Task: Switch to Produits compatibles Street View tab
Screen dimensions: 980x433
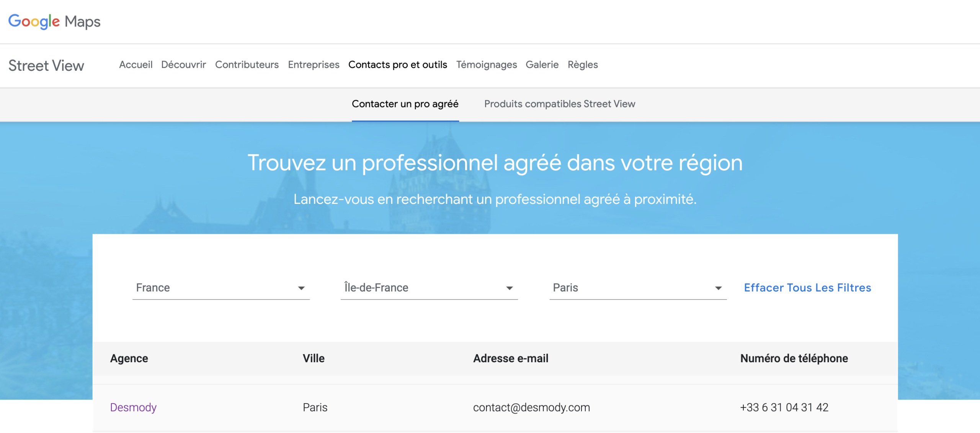Action: (x=560, y=104)
